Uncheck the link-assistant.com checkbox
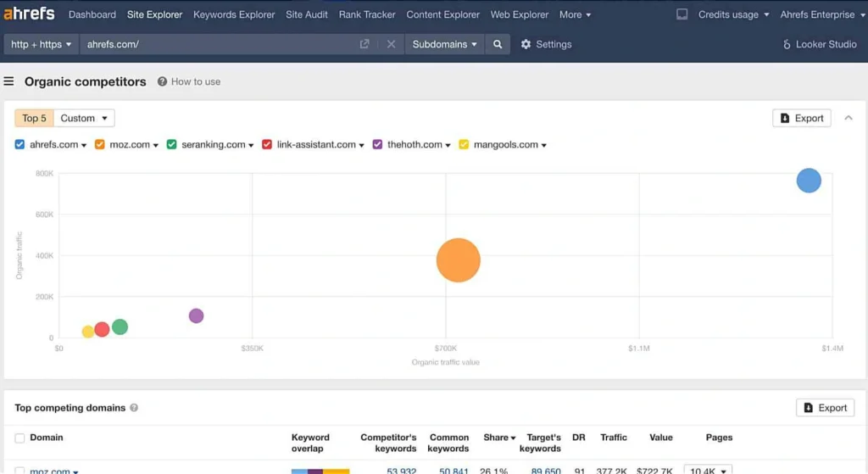Screen dimensions: 868x474 pyautogui.click(x=267, y=144)
